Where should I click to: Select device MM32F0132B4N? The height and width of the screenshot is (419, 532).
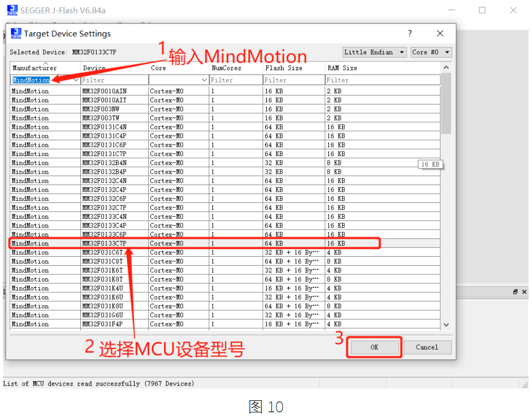(x=225, y=163)
